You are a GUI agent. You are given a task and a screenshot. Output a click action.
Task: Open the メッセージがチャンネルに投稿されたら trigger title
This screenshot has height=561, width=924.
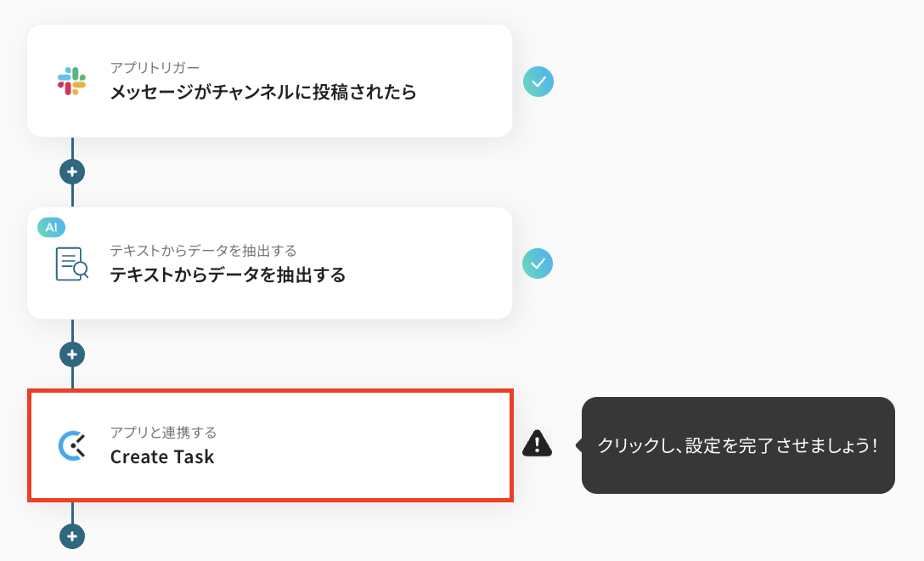263,92
